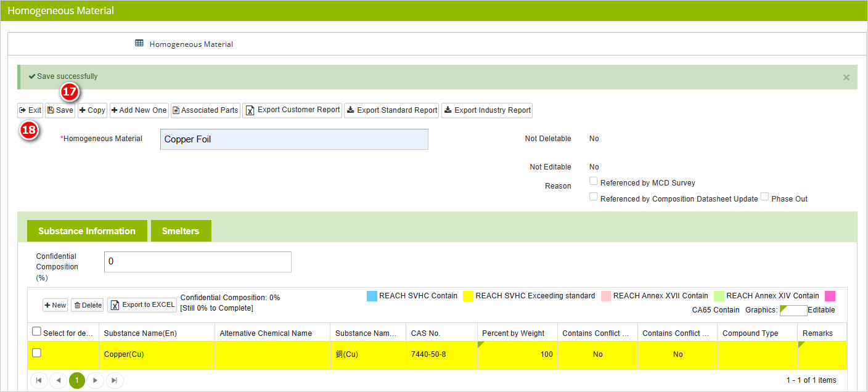Add a New substance row
Screen dimensions: 868x392
click(55, 305)
